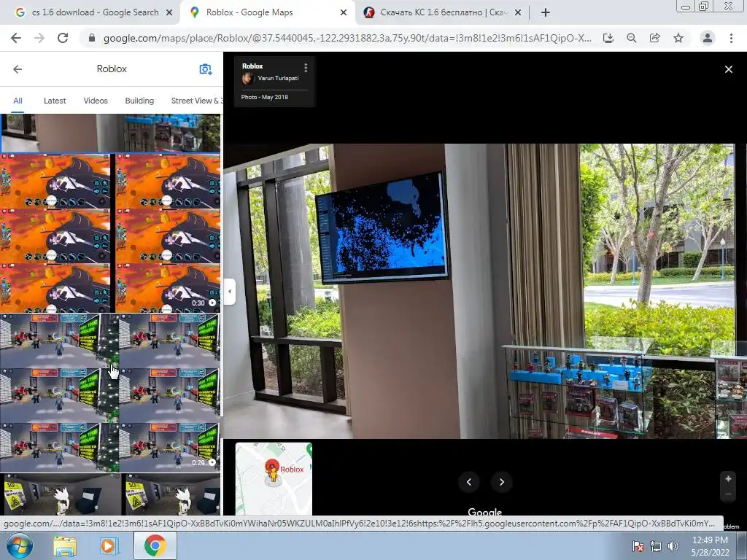
Task: Go back with the browser back arrow
Action: click(x=16, y=38)
